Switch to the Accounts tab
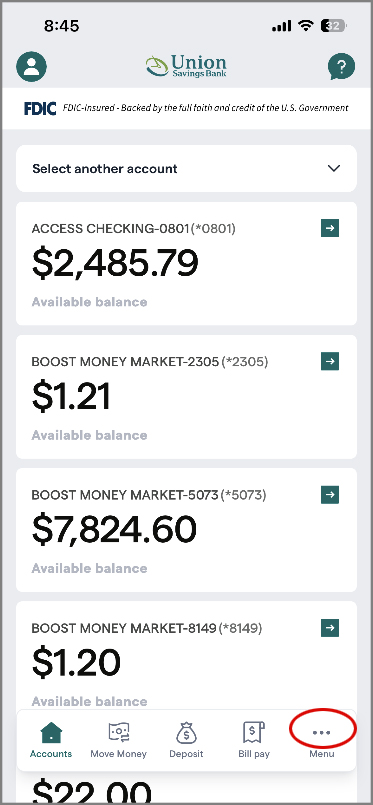The height and width of the screenshot is (805, 373). click(x=51, y=740)
